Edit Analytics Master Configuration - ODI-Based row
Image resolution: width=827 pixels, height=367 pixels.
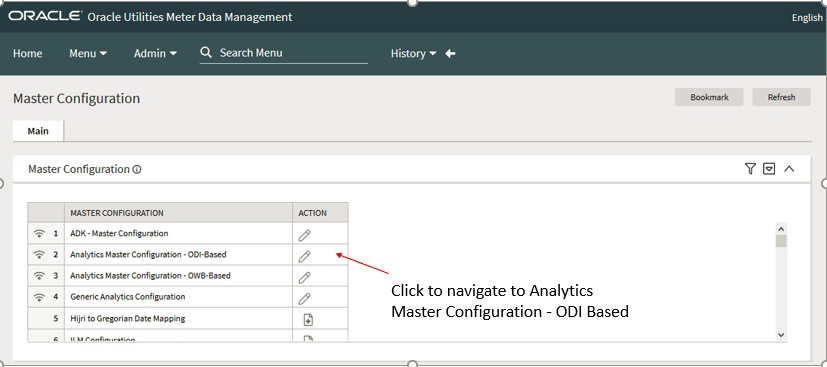coord(304,256)
